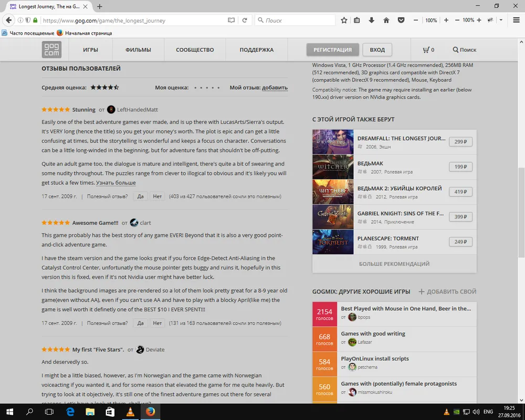Click the page vertical scrollbar thumb
This screenshot has width=525, height=420.
pos(521,212)
